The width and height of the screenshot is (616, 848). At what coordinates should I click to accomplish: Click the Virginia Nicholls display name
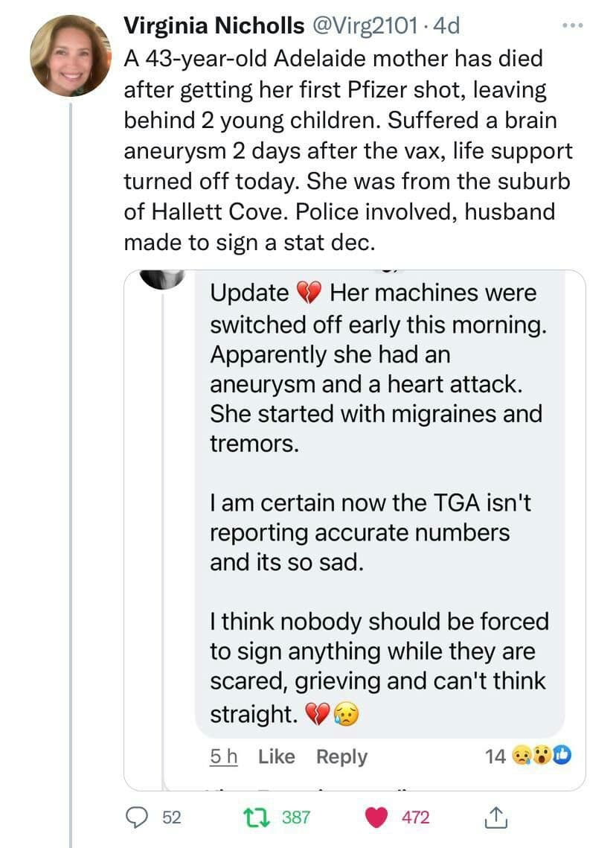(214, 26)
